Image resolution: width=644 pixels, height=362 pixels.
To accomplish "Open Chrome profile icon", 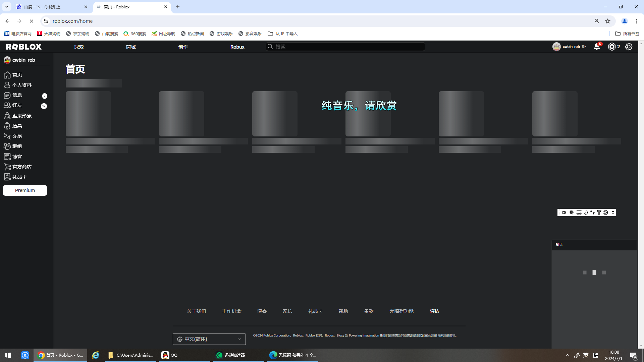I will [625, 21].
